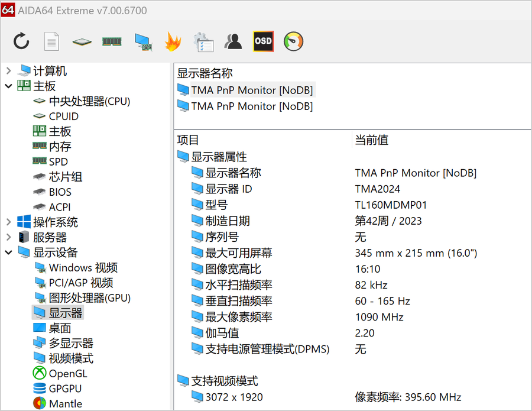Open the 视频模式 tree item
The height and width of the screenshot is (411, 532).
click(x=71, y=358)
